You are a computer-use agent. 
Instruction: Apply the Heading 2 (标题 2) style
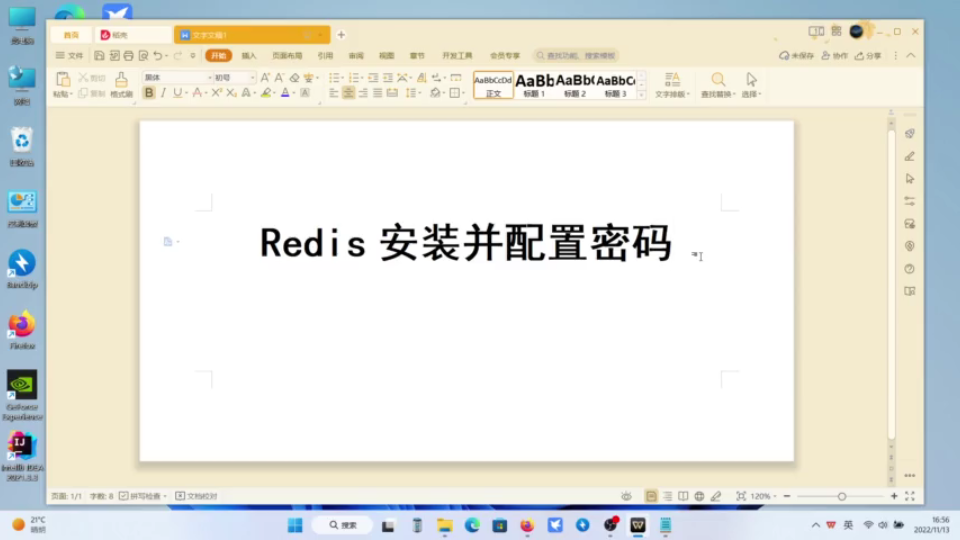click(575, 85)
